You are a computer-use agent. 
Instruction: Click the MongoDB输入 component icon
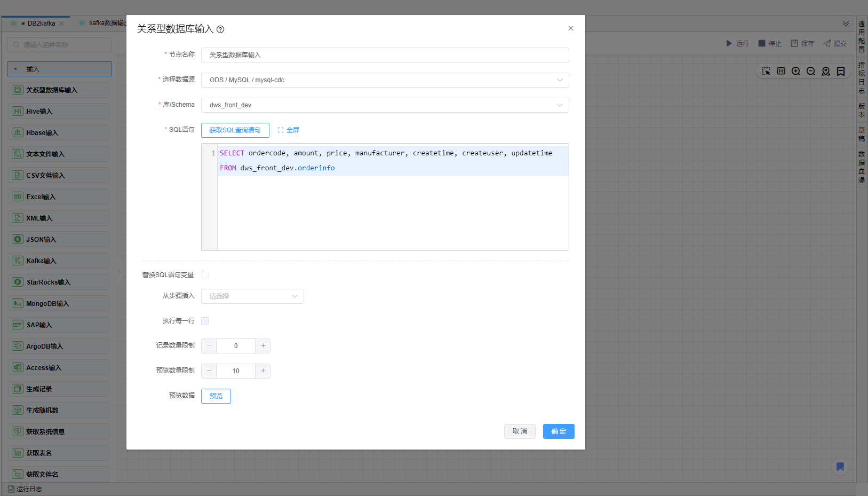18,303
